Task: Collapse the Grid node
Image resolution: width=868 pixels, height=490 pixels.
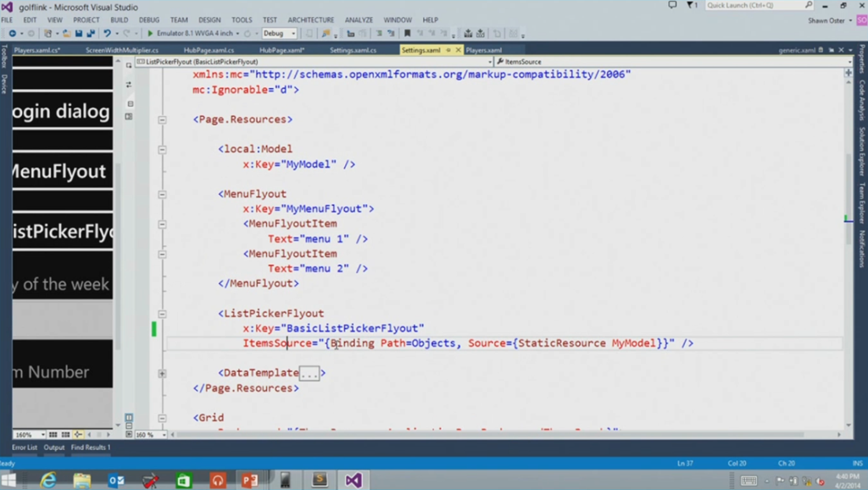Action: [162, 419]
